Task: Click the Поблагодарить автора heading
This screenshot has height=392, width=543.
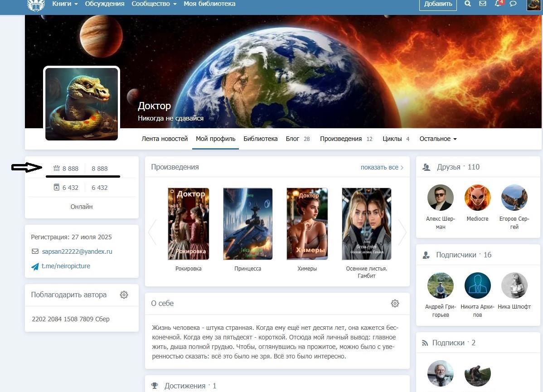Action: 68,295
